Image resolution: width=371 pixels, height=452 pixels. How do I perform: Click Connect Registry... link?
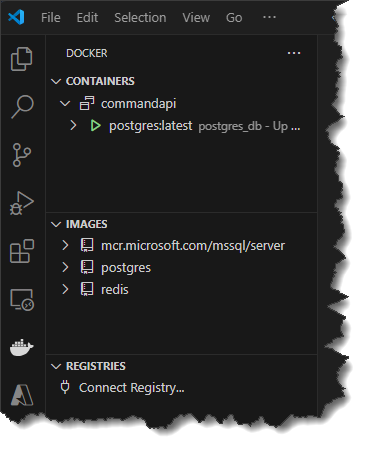click(x=132, y=388)
